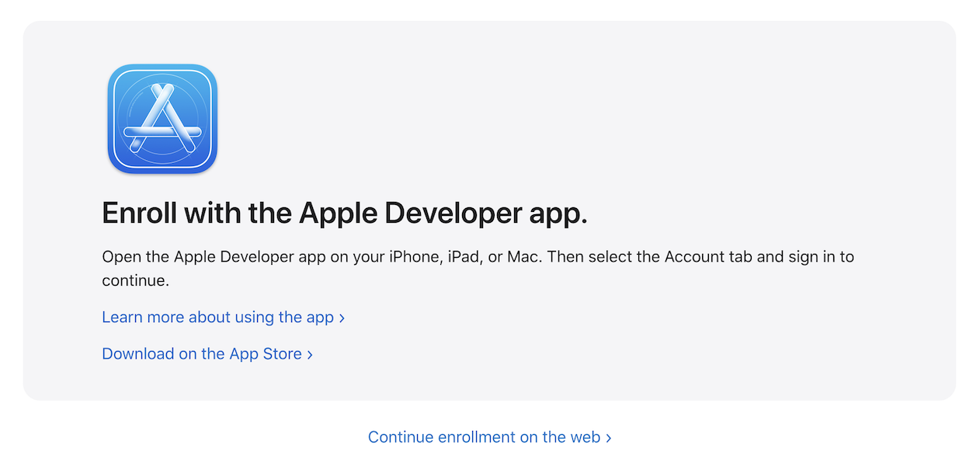Open 'Learn more about using the app' link
The height and width of the screenshot is (472, 980).
click(x=223, y=318)
